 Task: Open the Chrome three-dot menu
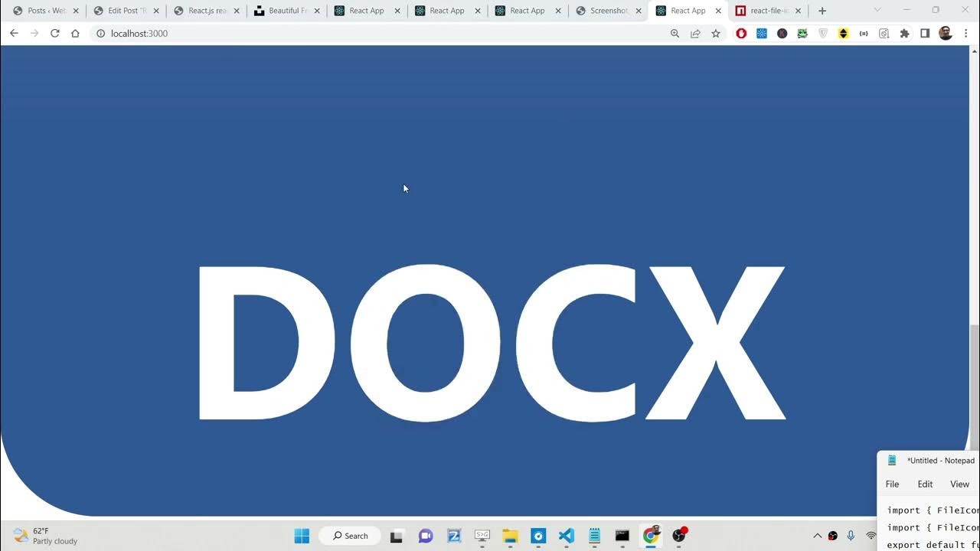pyautogui.click(x=966, y=34)
